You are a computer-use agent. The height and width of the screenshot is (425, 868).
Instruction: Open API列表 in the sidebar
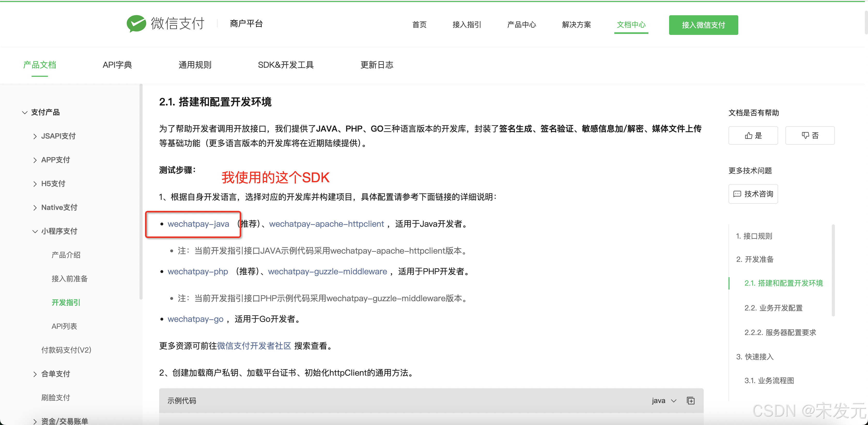[x=64, y=326]
